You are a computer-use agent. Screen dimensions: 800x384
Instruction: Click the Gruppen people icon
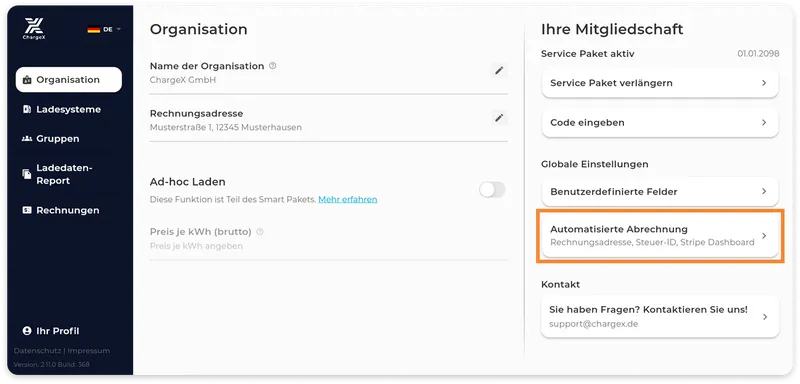point(27,139)
